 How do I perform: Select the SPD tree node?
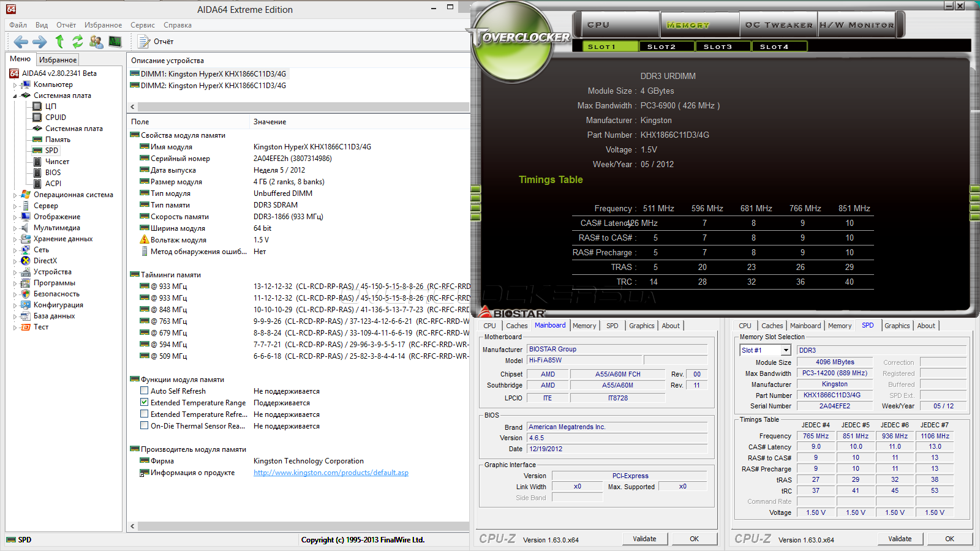pos(51,151)
